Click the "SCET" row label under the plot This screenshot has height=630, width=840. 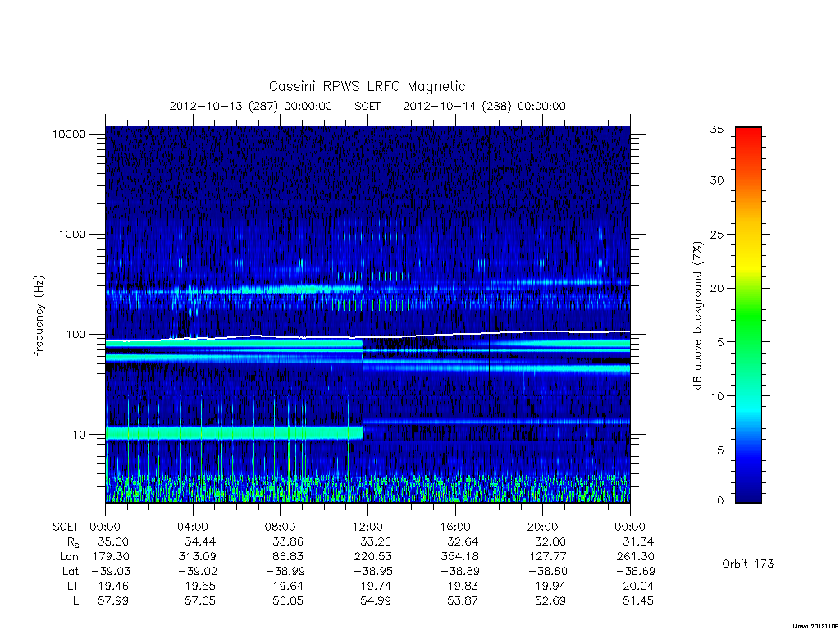point(66,527)
